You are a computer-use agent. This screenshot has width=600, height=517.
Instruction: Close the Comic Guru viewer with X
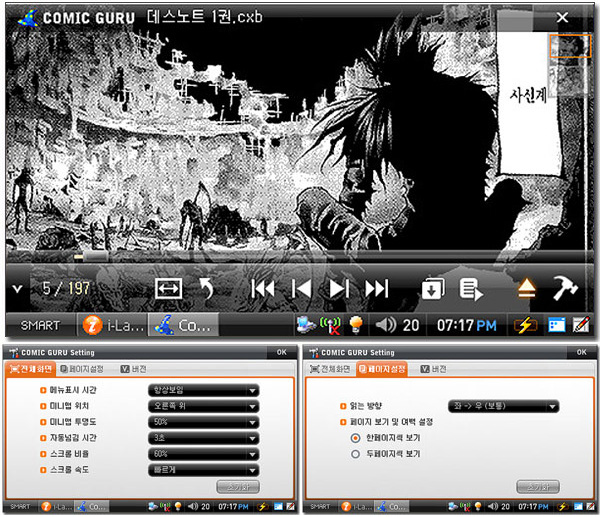pos(562,17)
